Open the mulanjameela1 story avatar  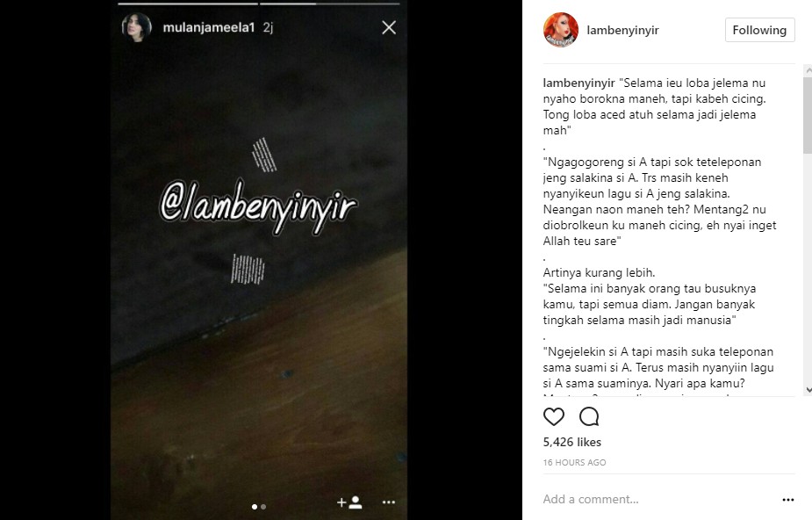[x=137, y=27]
